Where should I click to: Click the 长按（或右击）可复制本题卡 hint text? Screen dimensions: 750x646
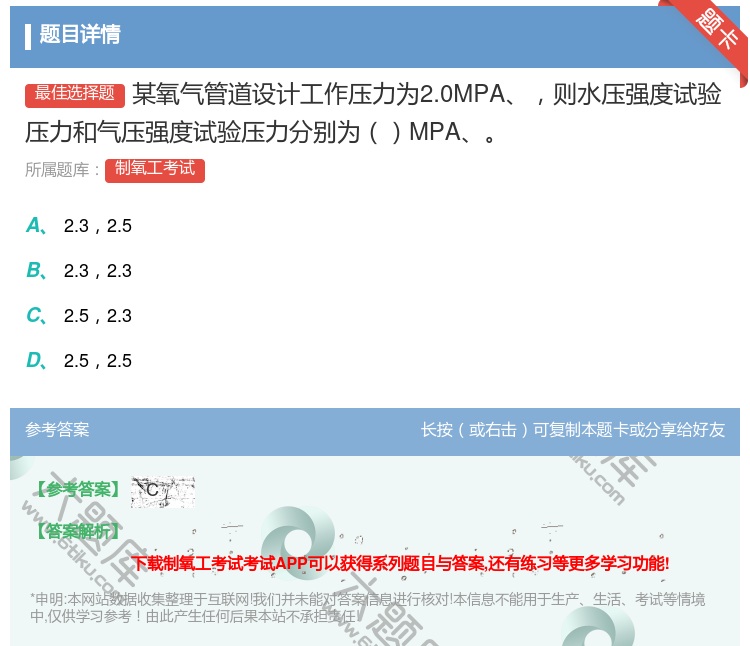tap(573, 429)
